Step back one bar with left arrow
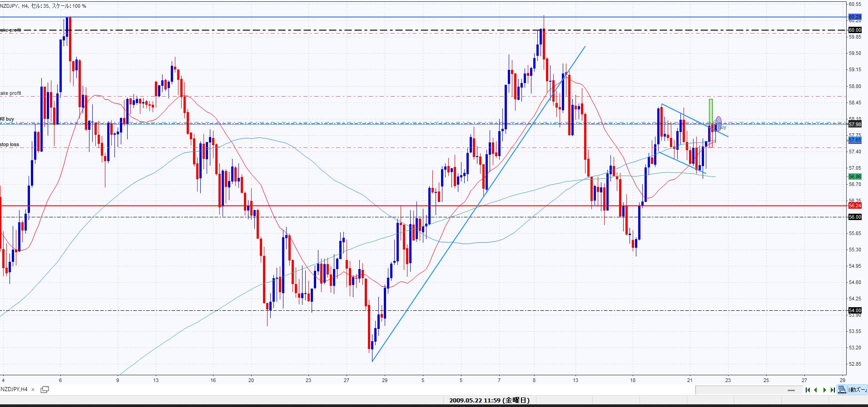 click(816, 390)
